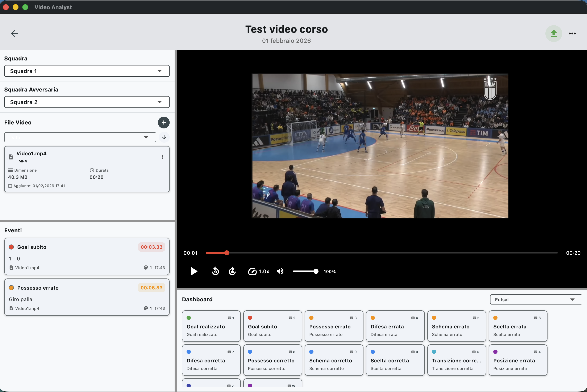Play the video
Screen dimensions: 587x392
[194, 271]
